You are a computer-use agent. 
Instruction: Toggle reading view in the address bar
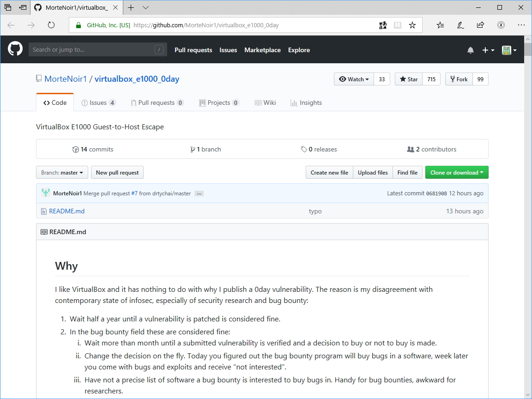tap(398, 25)
